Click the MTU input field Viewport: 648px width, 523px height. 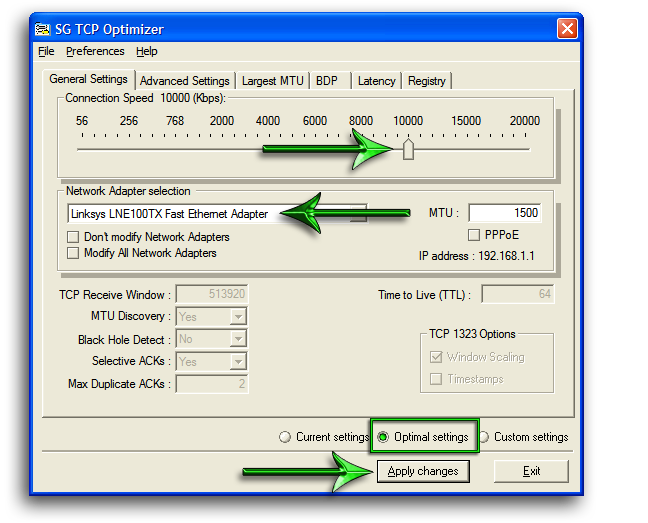coord(505,213)
